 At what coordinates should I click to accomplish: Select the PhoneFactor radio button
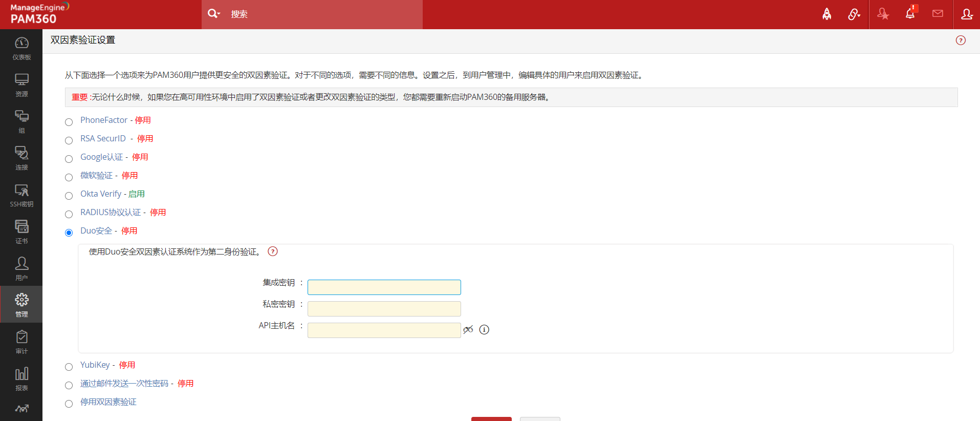pyautogui.click(x=69, y=122)
